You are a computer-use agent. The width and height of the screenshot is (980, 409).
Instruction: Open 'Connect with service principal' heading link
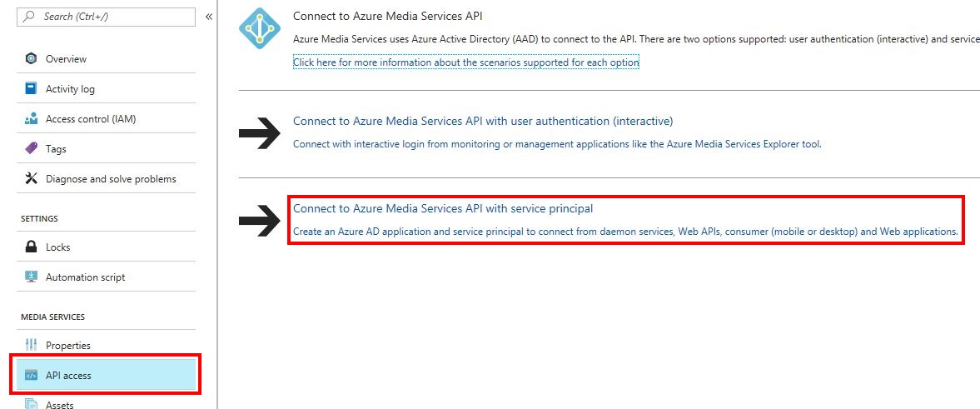(x=443, y=208)
